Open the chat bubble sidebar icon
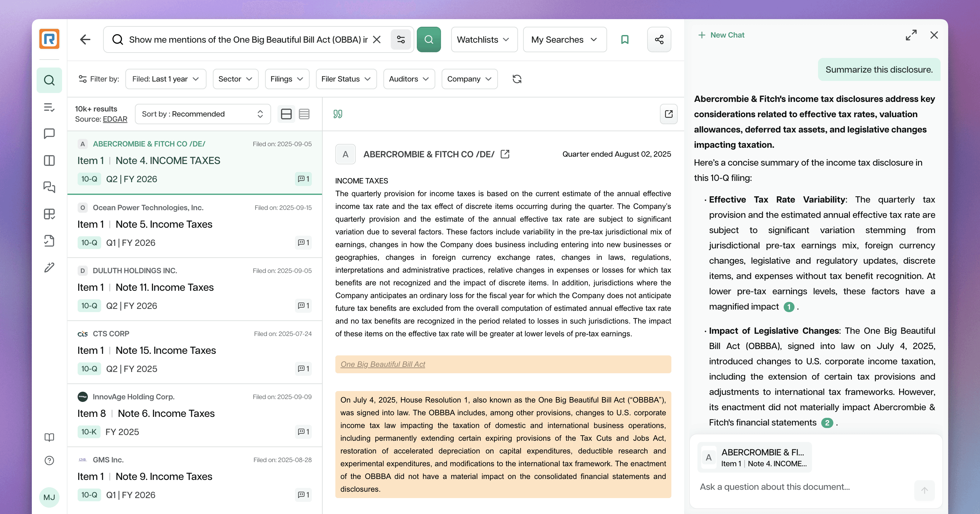Viewport: 980px width, 514px height. [x=49, y=134]
